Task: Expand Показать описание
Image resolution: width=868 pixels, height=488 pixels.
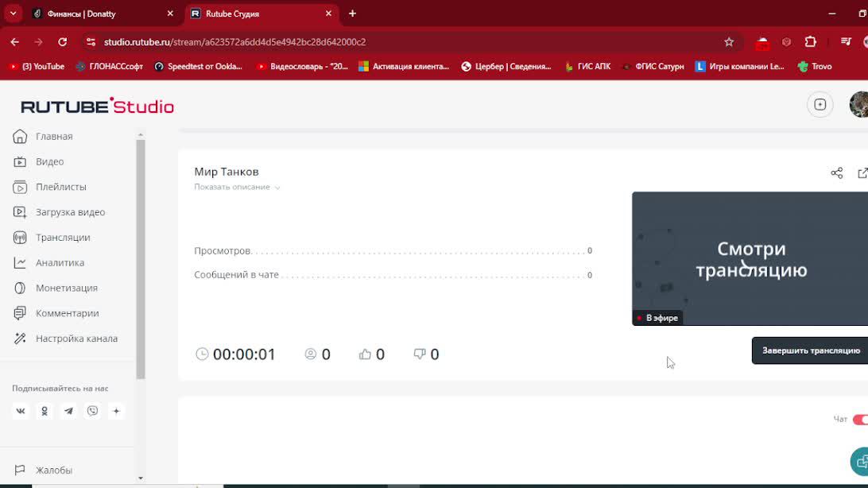Action: (x=237, y=187)
